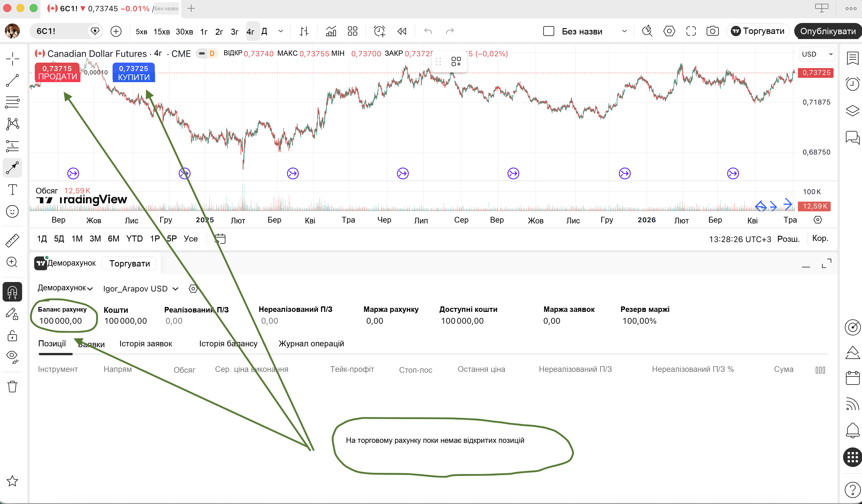Open the object tree layers panel
The height and width of the screenshot is (504, 862).
click(x=853, y=111)
